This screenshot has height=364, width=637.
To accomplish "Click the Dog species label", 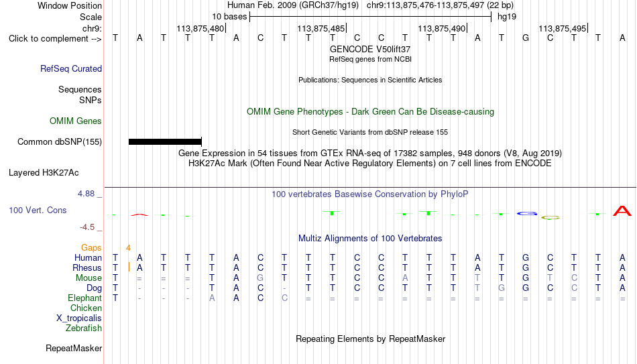I will pyautogui.click(x=95, y=288).
